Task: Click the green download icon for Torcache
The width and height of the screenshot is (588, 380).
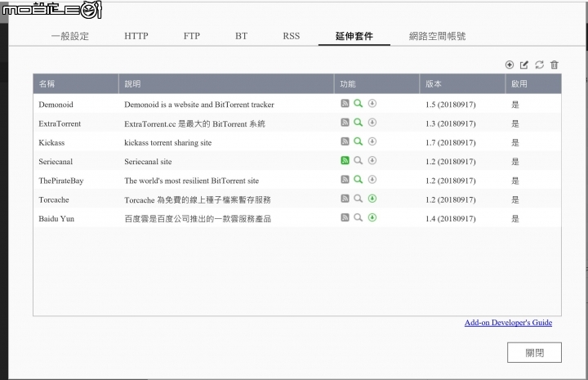Action: click(x=372, y=199)
